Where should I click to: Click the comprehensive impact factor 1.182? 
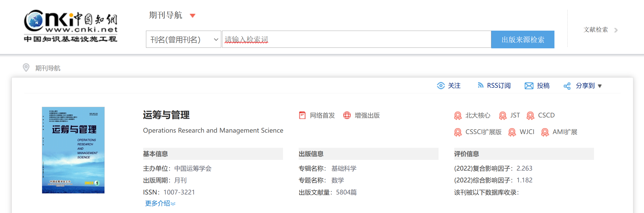pyautogui.click(x=524, y=180)
